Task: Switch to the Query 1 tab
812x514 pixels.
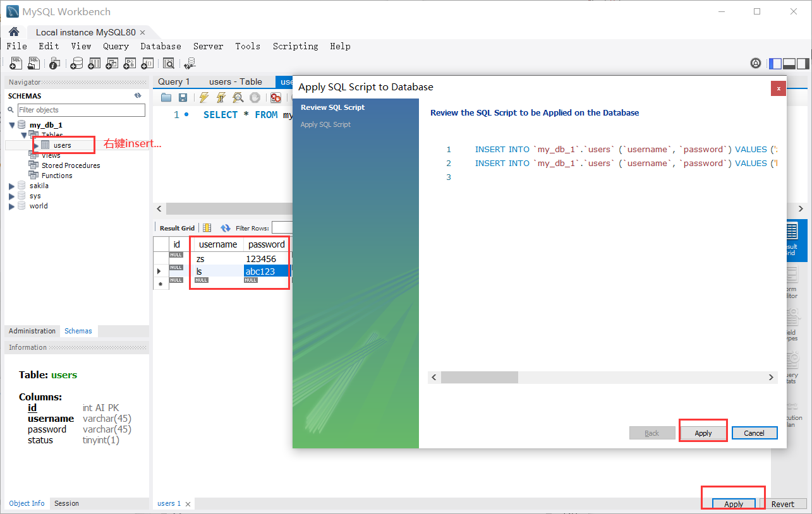Action: coord(174,81)
